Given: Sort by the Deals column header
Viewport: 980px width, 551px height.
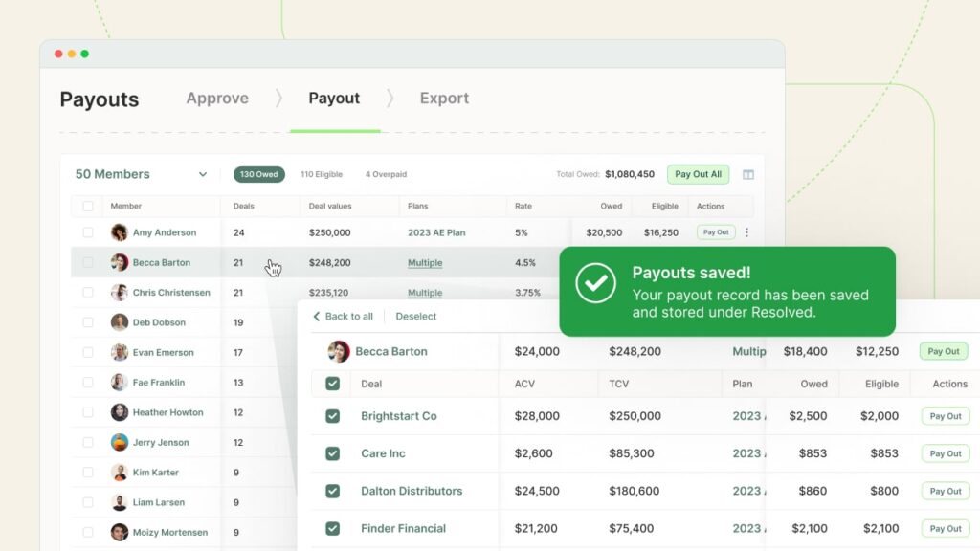Looking at the screenshot, I should tap(244, 207).
